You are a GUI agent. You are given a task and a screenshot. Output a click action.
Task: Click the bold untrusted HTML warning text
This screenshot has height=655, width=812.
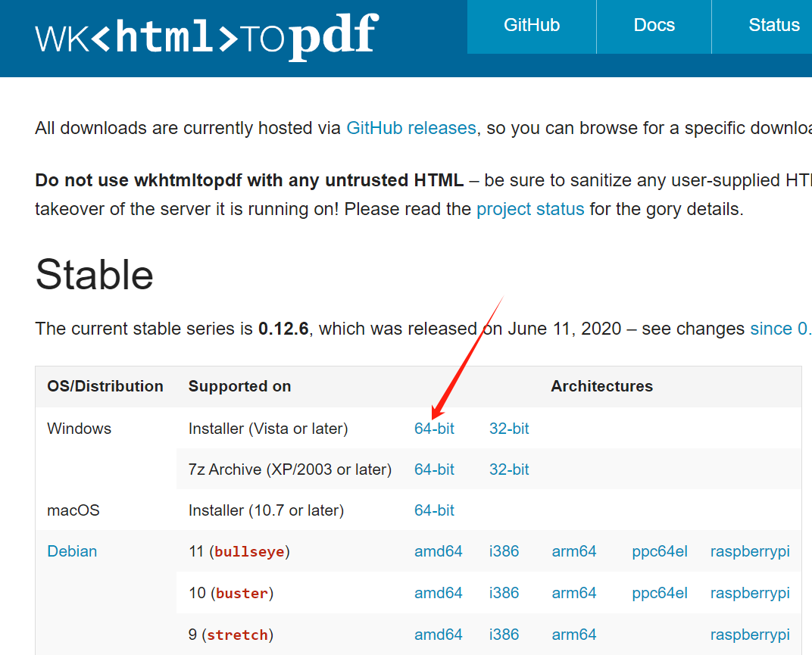(249, 180)
